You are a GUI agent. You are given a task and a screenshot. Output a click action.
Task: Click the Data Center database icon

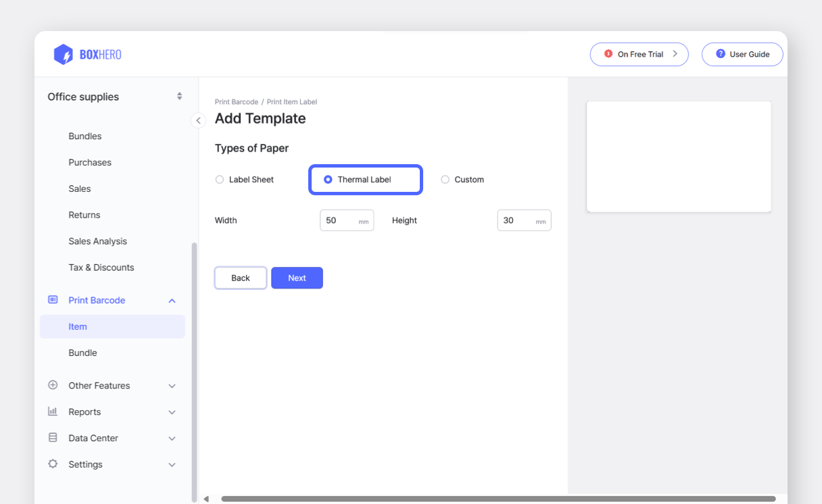point(53,438)
